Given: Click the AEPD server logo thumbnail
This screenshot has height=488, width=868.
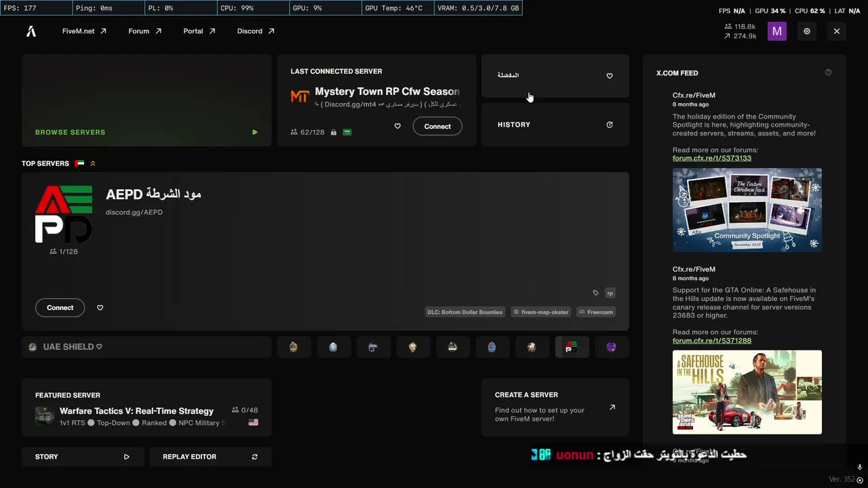Looking at the screenshot, I should tap(64, 214).
